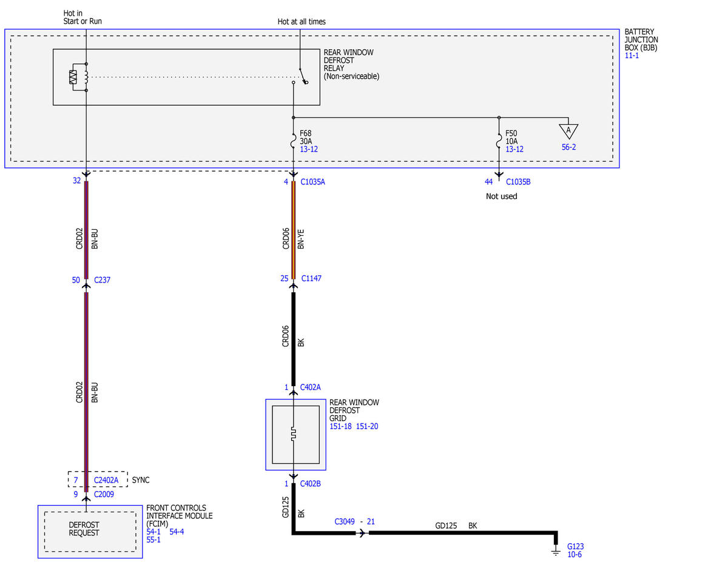Select the F68 30A fuse symbol
728x562 pixels.
pyautogui.click(x=294, y=141)
